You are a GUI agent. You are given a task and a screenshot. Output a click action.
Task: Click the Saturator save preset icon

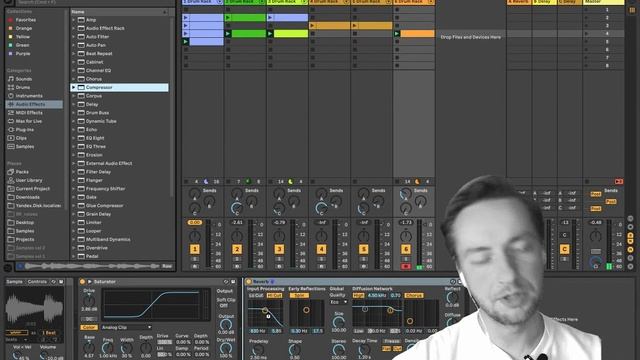[x=233, y=282]
